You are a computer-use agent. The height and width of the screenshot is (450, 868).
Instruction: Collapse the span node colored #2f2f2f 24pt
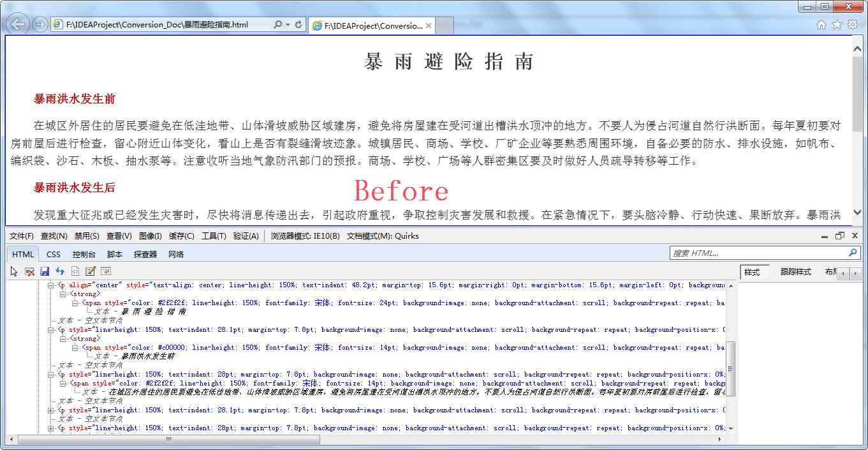coord(75,303)
